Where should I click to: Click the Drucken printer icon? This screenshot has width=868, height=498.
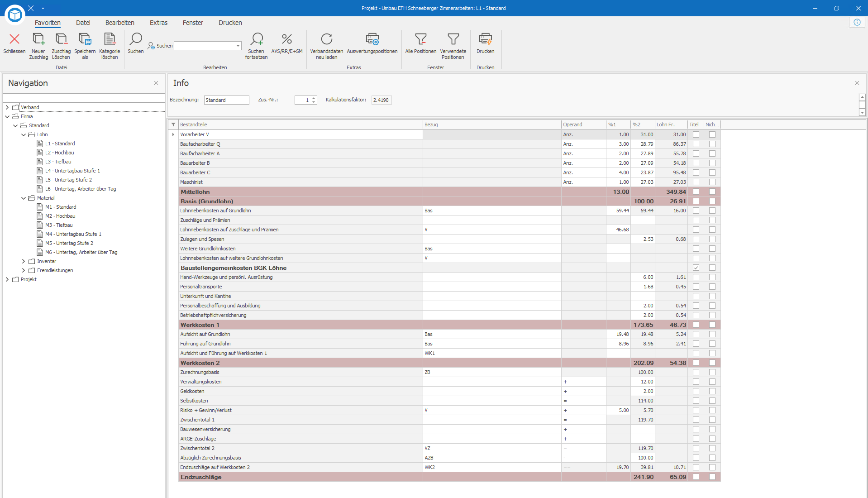coord(486,39)
